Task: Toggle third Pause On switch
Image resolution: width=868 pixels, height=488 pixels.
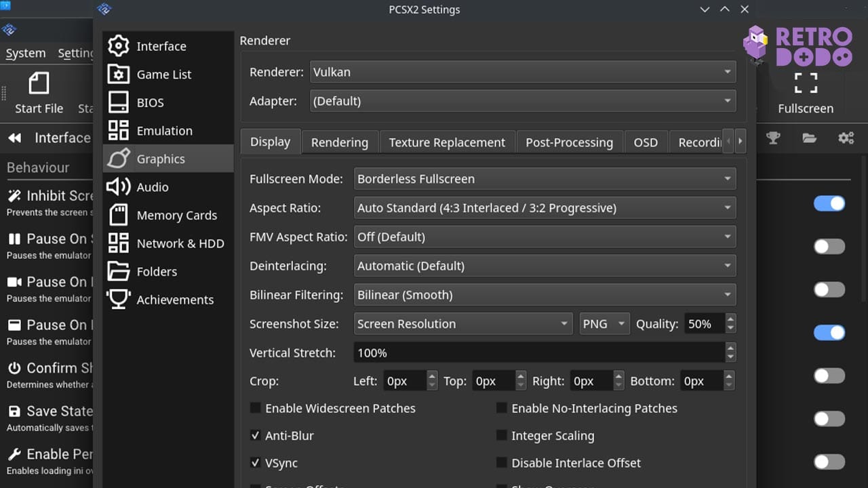Action: tap(829, 332)
